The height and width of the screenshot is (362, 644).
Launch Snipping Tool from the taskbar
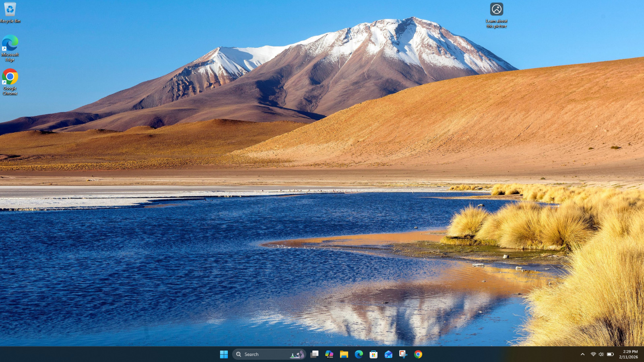tap(403, 354)
